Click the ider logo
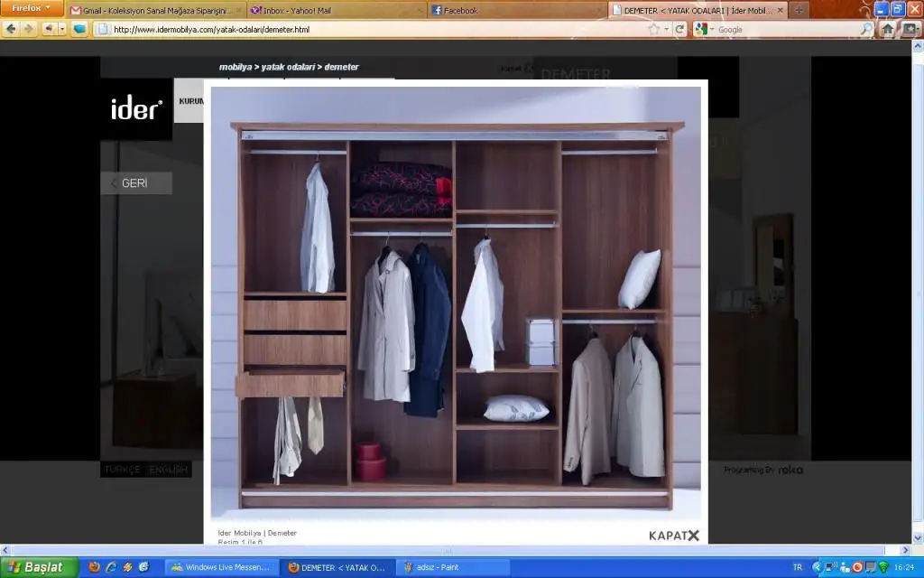924x578 pixels. 136,109
